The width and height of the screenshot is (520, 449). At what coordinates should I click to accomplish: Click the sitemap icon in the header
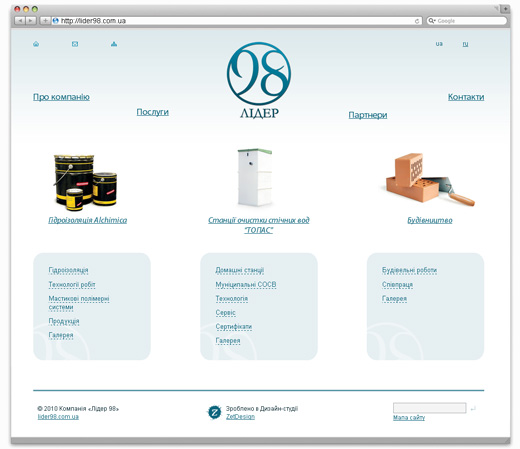[114, 44]
